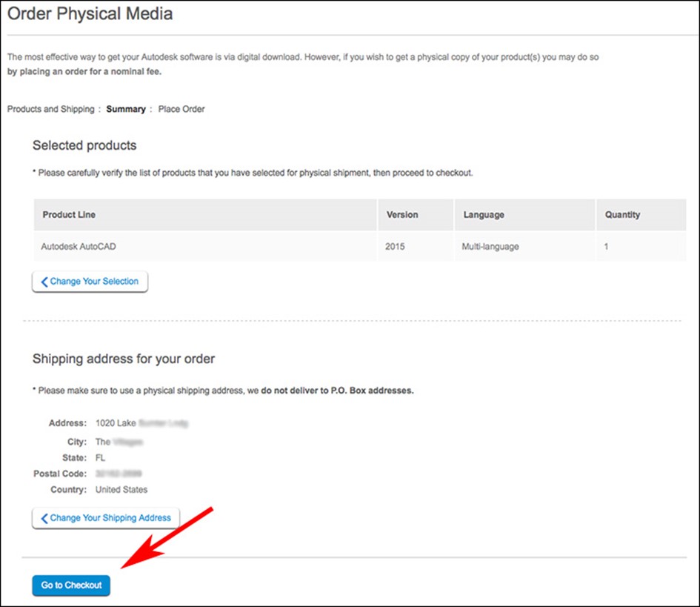Image resolution: width=700 pixels, height=607 pixels.
Task: Click the Shipping address for your order heading
Action: pos(124,359)
